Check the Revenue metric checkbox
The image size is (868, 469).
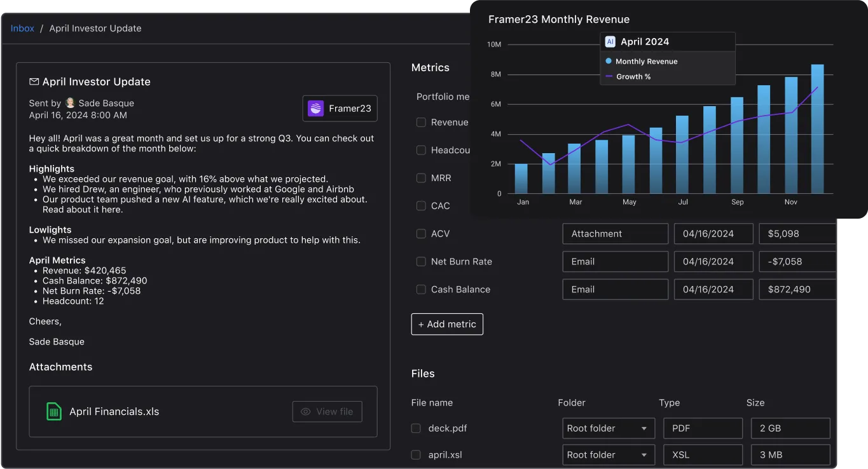coord(421,123)
